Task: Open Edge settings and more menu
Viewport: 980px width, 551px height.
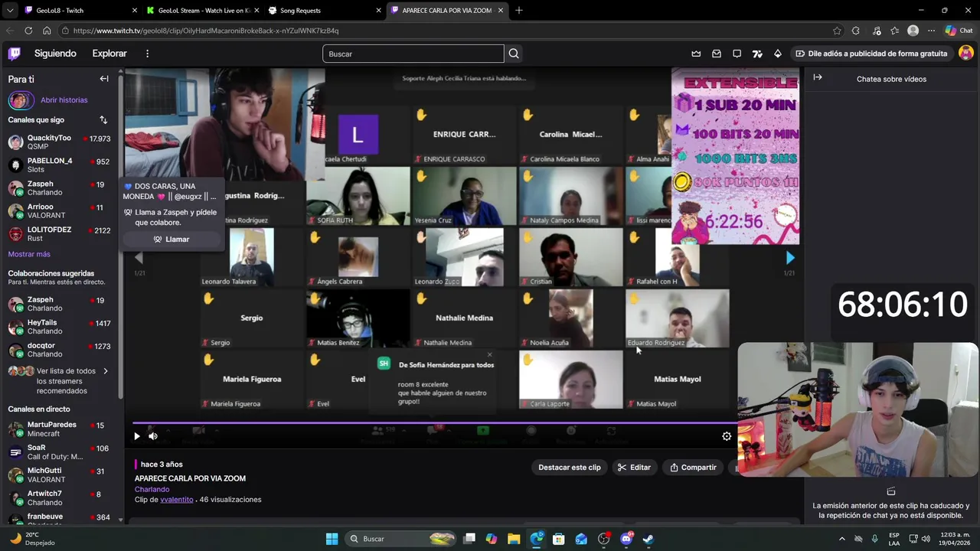Action: pyautogui.click(x=931, y=31)
